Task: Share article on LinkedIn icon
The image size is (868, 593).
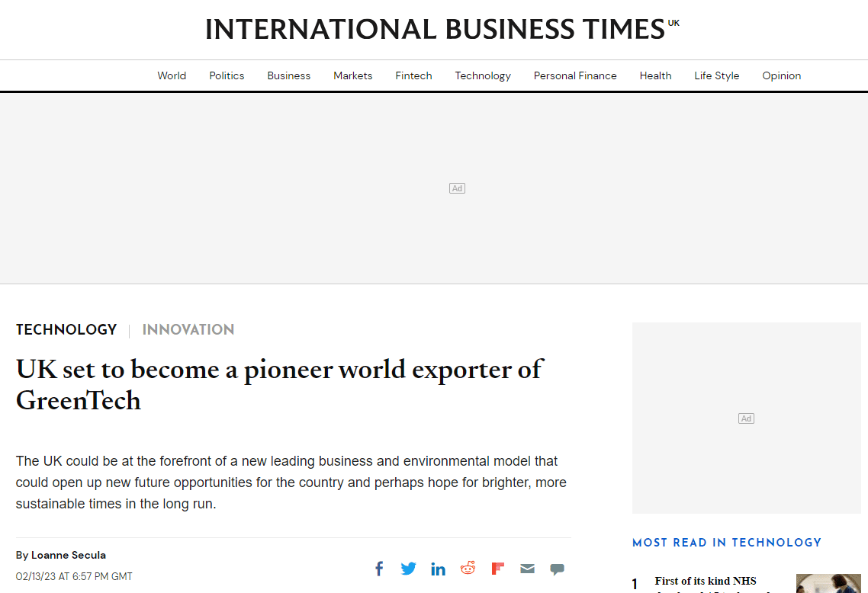Action: (438, 569)
